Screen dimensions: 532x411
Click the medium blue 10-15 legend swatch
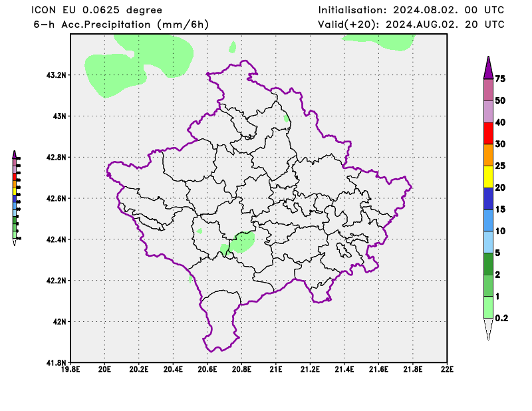click(488, 220)
